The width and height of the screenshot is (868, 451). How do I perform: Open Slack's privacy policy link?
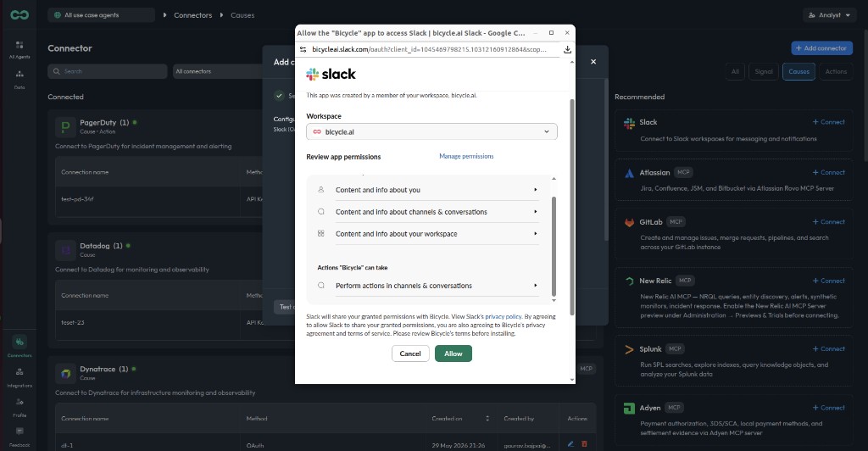pyautogui.click(x=504, y=316)
